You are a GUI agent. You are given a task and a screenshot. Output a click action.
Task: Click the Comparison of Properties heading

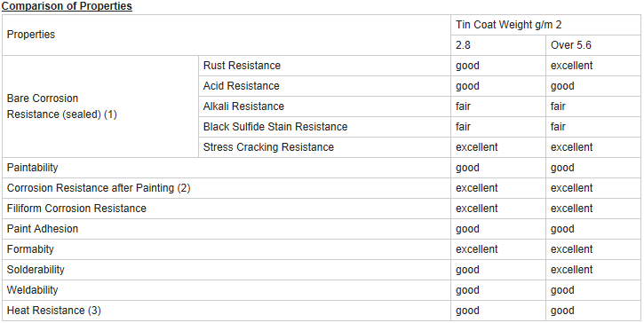pos(67,6)
